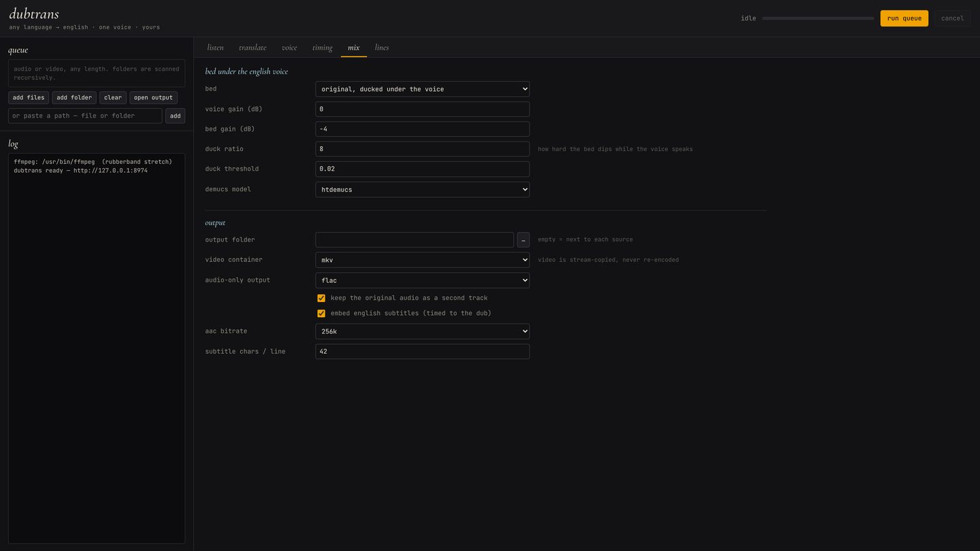Choose a video container format
Viewport: 980px width, 551px height.
[x=422, y=260]
